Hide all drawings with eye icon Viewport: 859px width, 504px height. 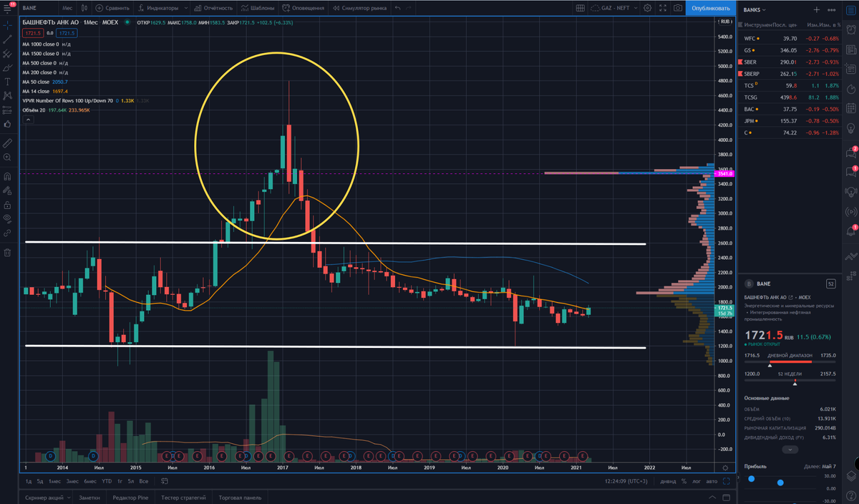click(7, 218)
